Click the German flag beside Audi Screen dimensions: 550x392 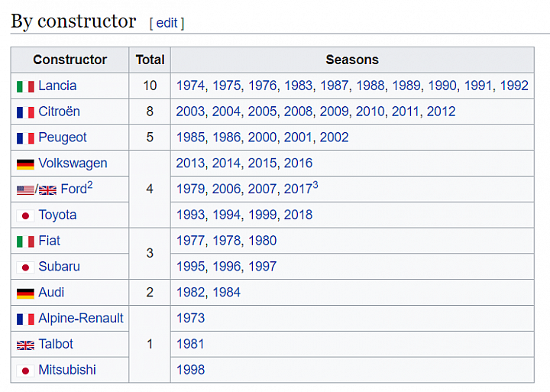[x=25, y=293]
